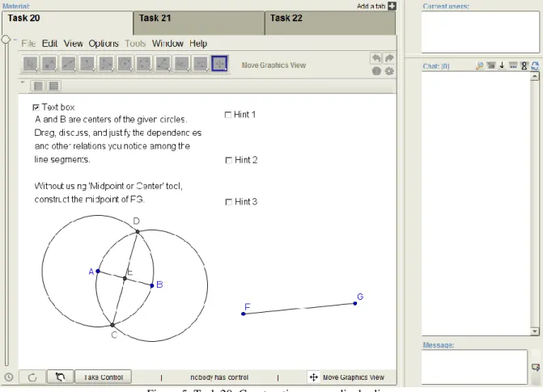Click the ellipsis icon in chat header
This screenshot has height=392, width=543.
[x=513, y=65]
